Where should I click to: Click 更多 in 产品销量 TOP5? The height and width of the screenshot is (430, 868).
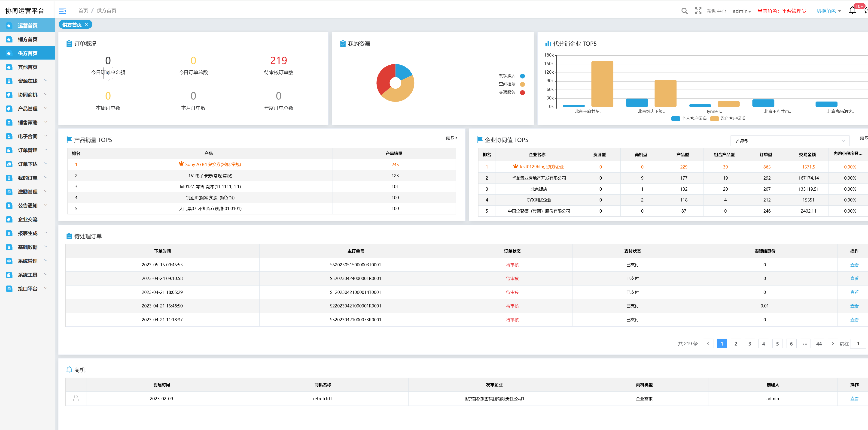click(x=451, y=138)
